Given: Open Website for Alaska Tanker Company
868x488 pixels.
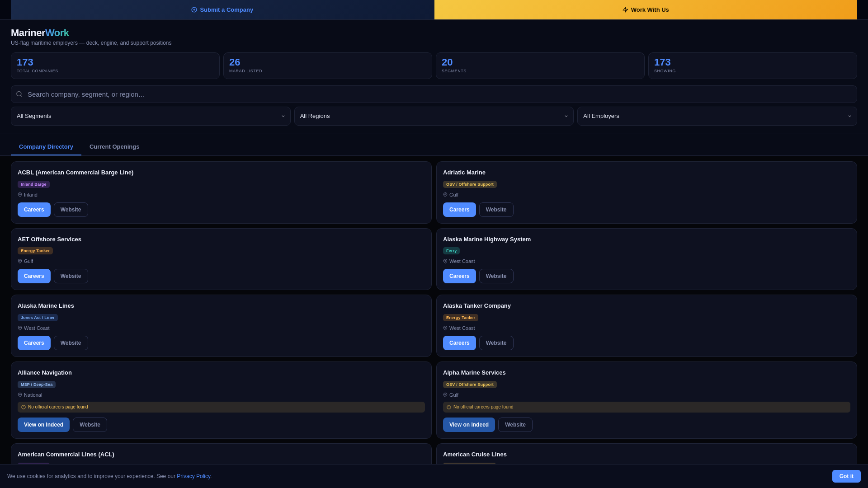Looking at the screenshot, I should point(496,343).
